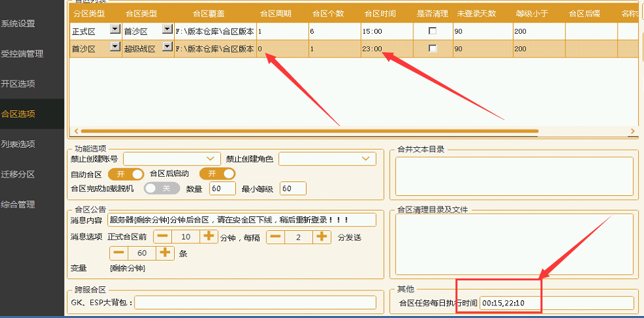Click plus button for message count 条

point(165,253)
